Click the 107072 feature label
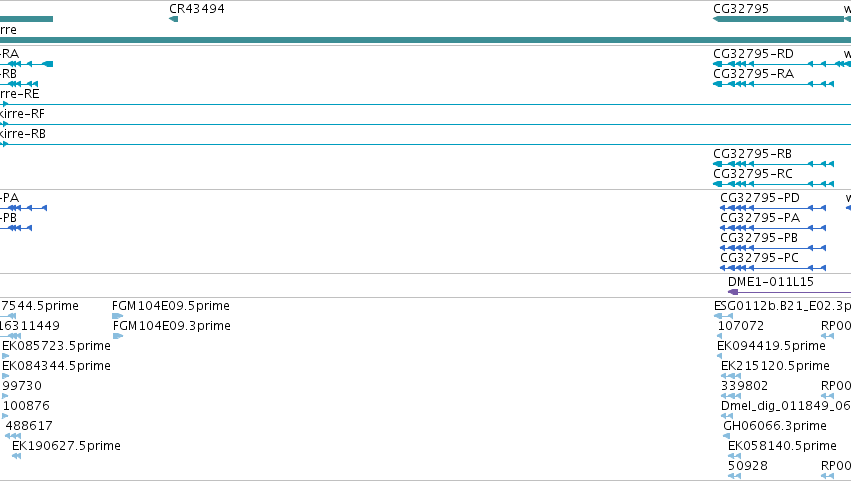 click(741, 326)
